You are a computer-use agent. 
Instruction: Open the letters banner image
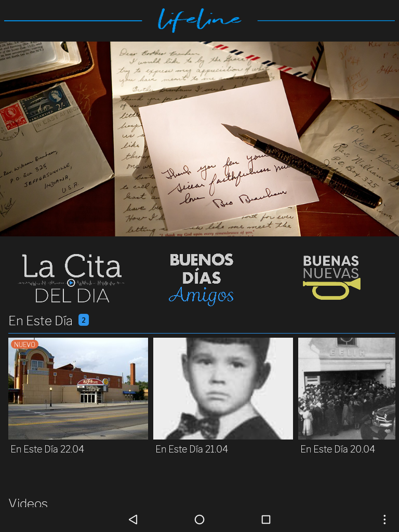[199, 139]
